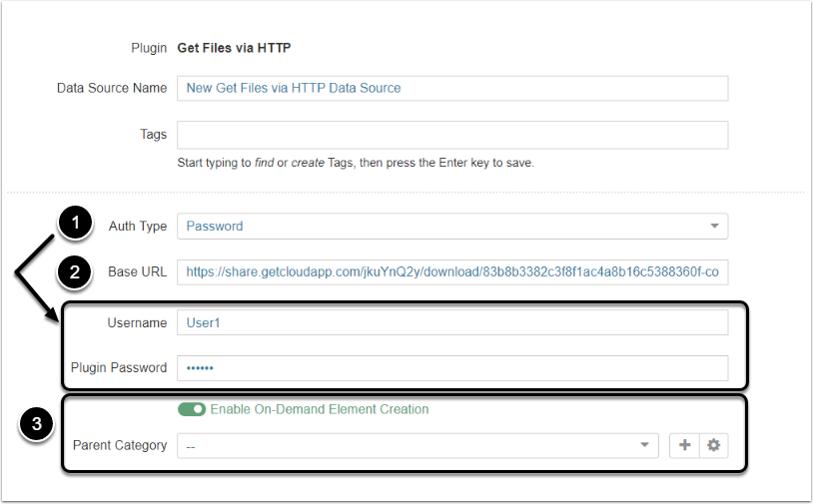This screenshot has height=504, width=813.
Task: Click the numbered callout 3 marker
Action: point(36,424)
